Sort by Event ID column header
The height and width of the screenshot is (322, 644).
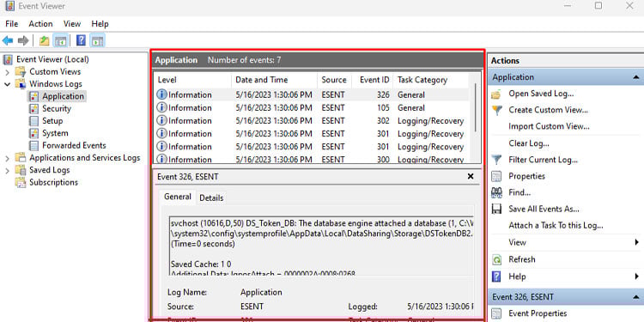pos(372,80)
